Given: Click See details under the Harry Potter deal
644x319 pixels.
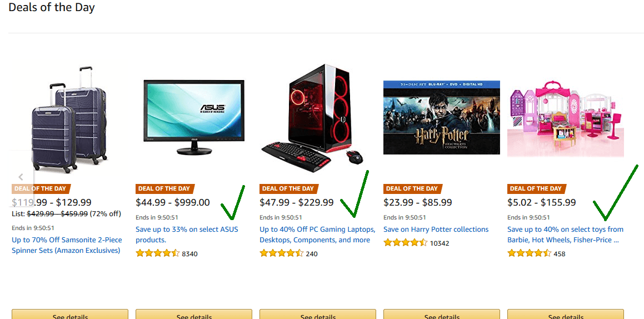Looking at the screenshot, I should (442, 314).
